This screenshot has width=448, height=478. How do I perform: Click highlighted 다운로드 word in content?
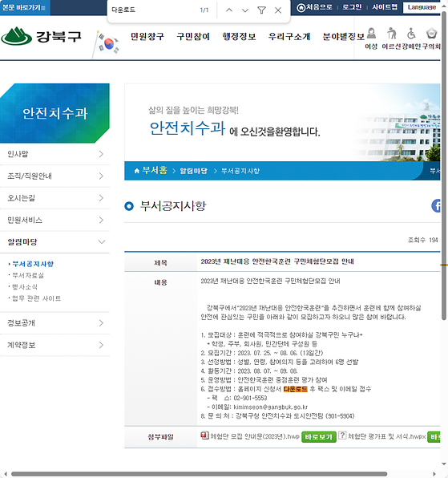pos(295,389)
